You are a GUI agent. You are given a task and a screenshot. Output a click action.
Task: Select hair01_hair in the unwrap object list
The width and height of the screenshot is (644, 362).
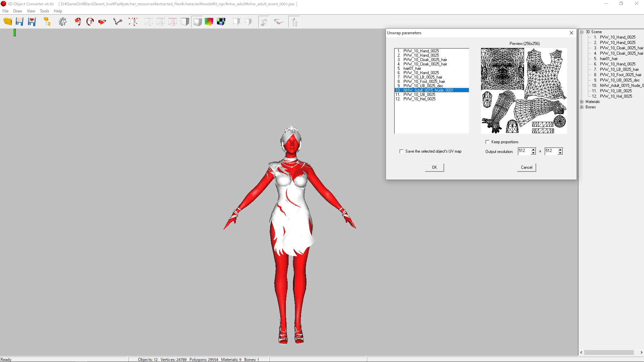pyautogui.click(x=412, y=68)
